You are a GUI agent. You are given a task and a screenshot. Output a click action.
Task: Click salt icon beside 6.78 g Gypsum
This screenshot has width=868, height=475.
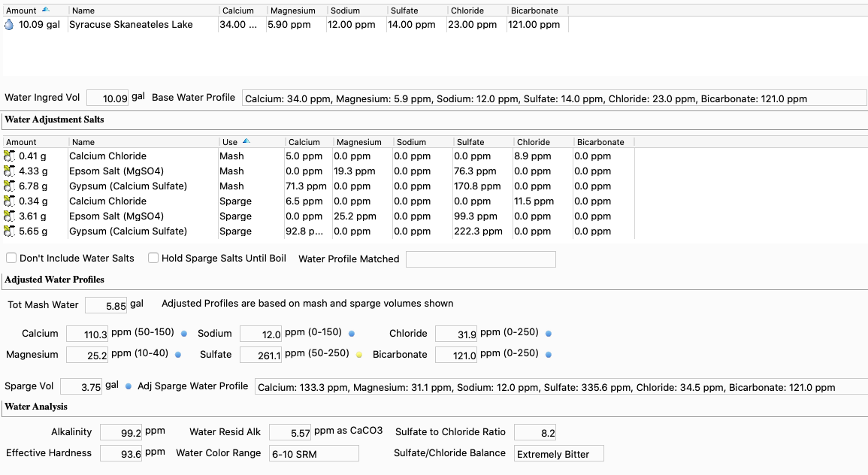click(10, 186)
